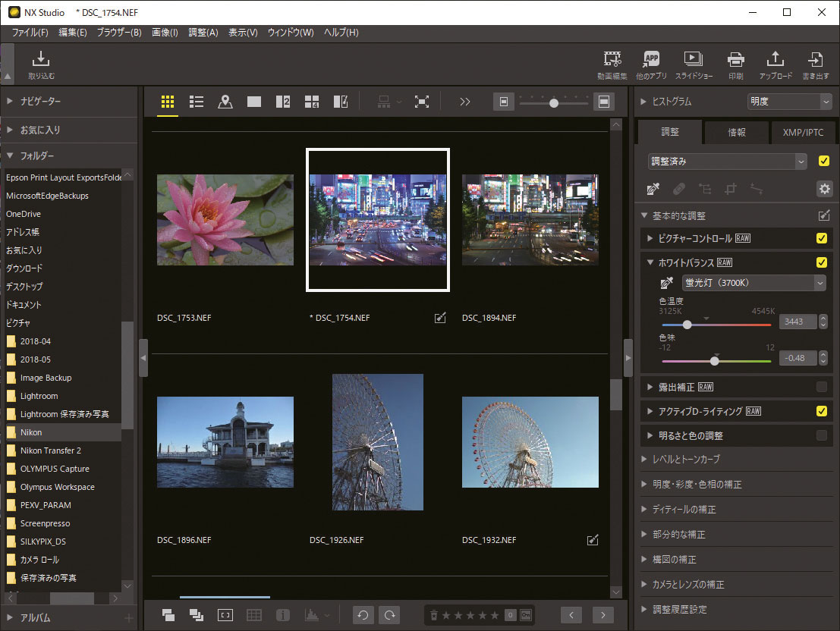
Task: Enable the 露出補正 checkbox
Action: click(821, 387)
